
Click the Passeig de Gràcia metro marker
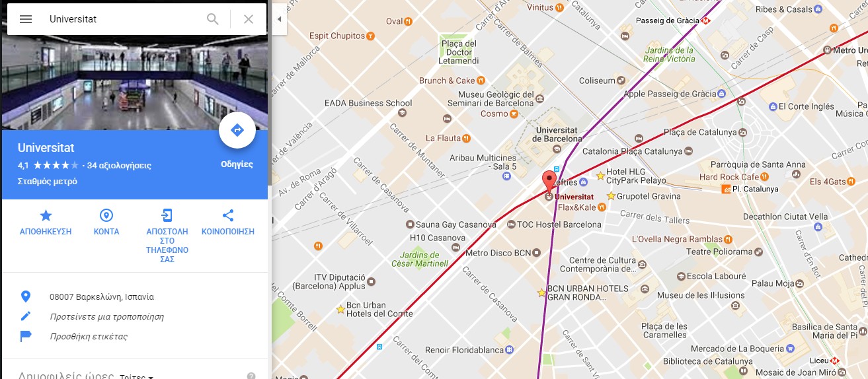[706, 20]
